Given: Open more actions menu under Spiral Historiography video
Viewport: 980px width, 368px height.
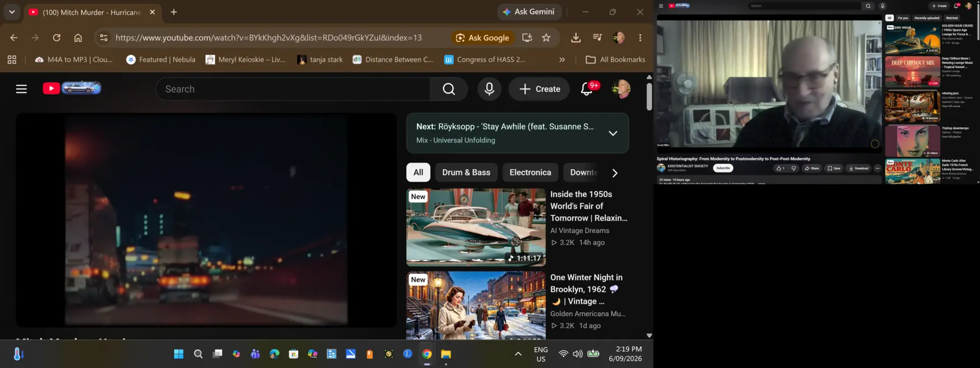Looking at the screenshot, I should (x=877, y=168).
